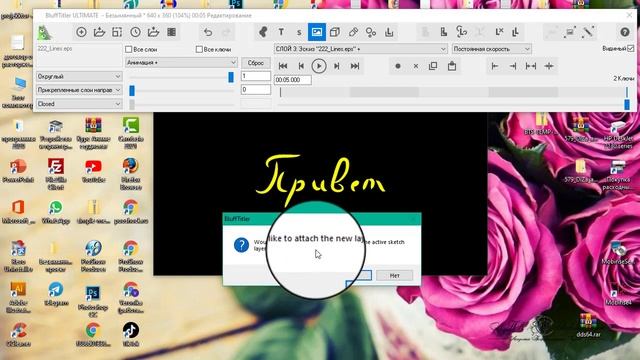Open help with the question mark icon
640x360 pixels.
624,32
